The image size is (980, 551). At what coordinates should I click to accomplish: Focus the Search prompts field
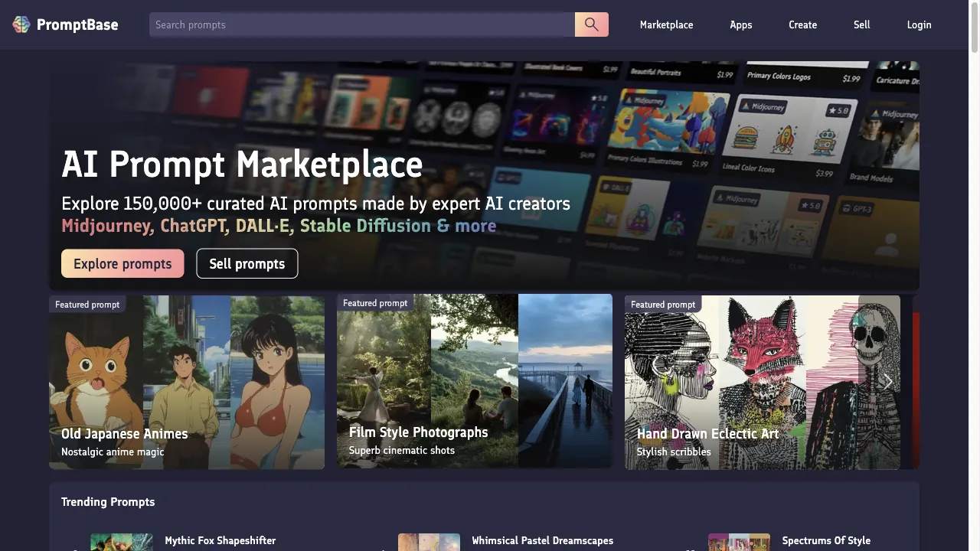pyautogui.click(x=362, y=24)
